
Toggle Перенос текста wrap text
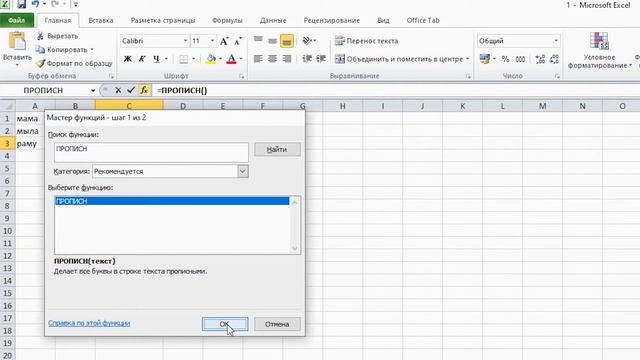[366, 41]
